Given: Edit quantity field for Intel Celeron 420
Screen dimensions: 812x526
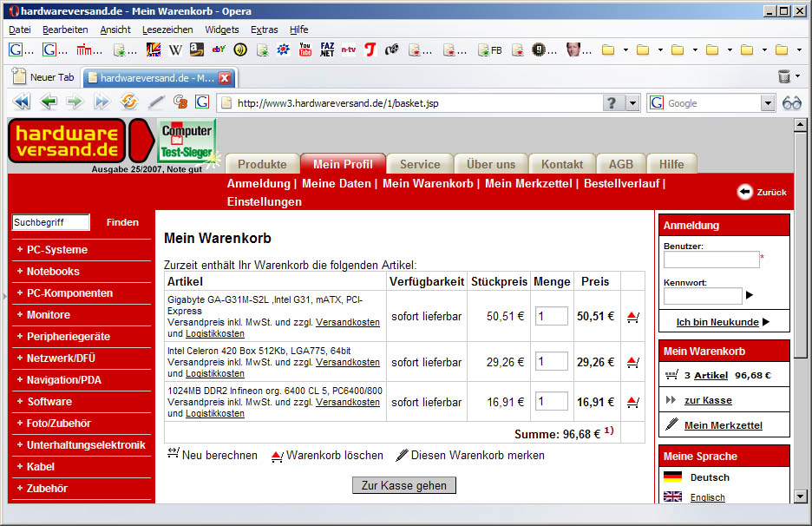Looking at the screenshot, I should pyautogui.click(x=552, y=361).
